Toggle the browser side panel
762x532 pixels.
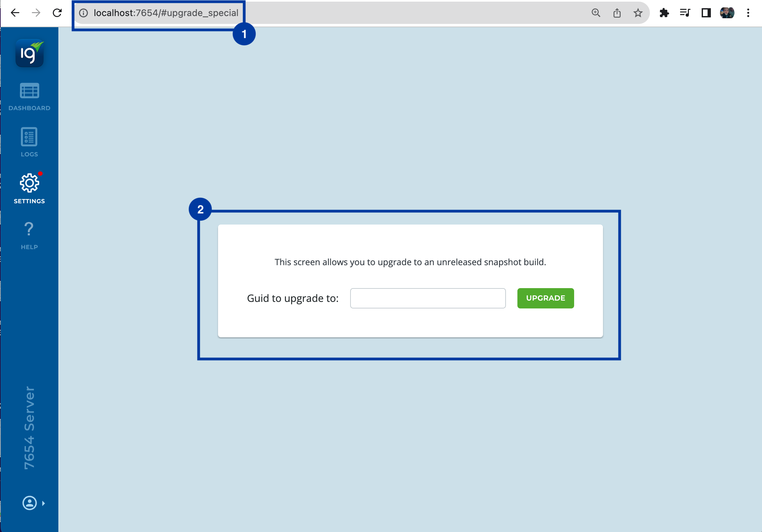[706, 13]
